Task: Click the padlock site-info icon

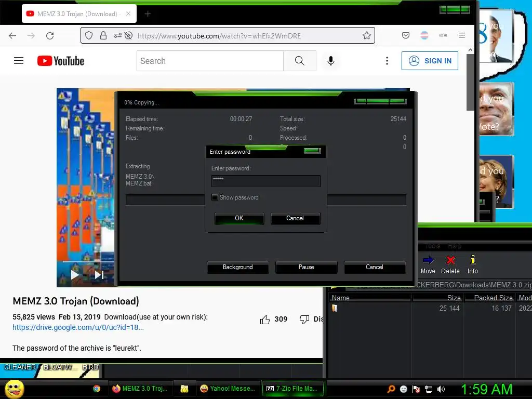Action: (103, 36)
